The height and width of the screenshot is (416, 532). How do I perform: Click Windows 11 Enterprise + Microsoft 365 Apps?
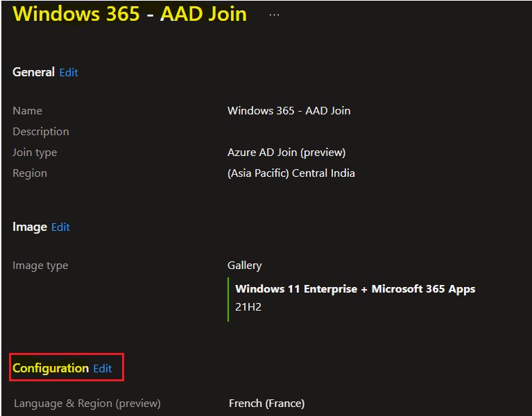355,289
